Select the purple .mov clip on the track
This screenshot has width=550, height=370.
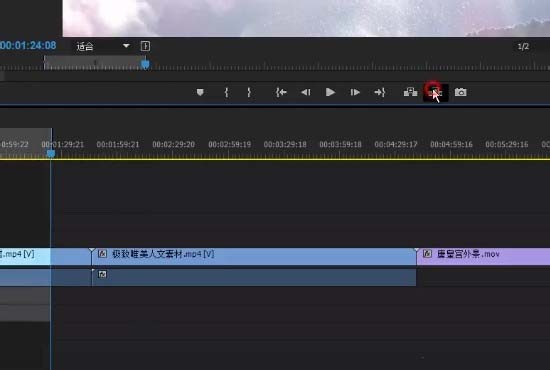coord(483,256)
